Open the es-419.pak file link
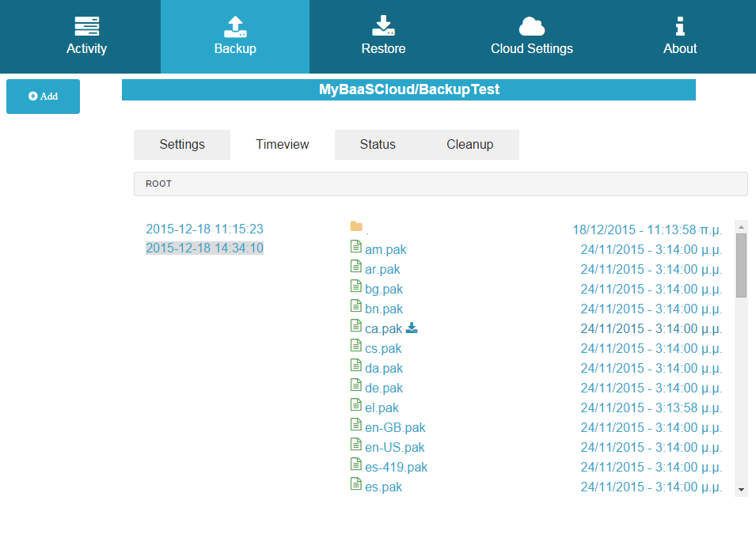Viewport: 756px width, 542px height. (x=396, y=466)
